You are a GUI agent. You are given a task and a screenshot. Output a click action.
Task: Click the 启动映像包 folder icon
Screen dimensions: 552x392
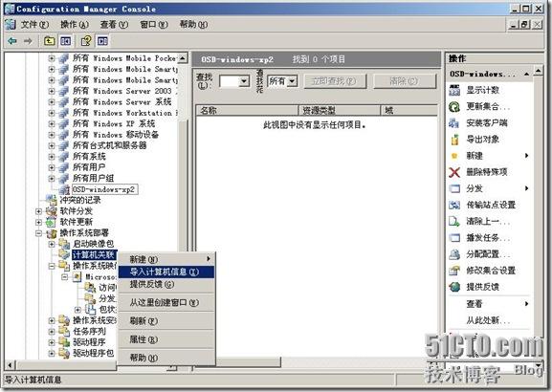[64, 244]
